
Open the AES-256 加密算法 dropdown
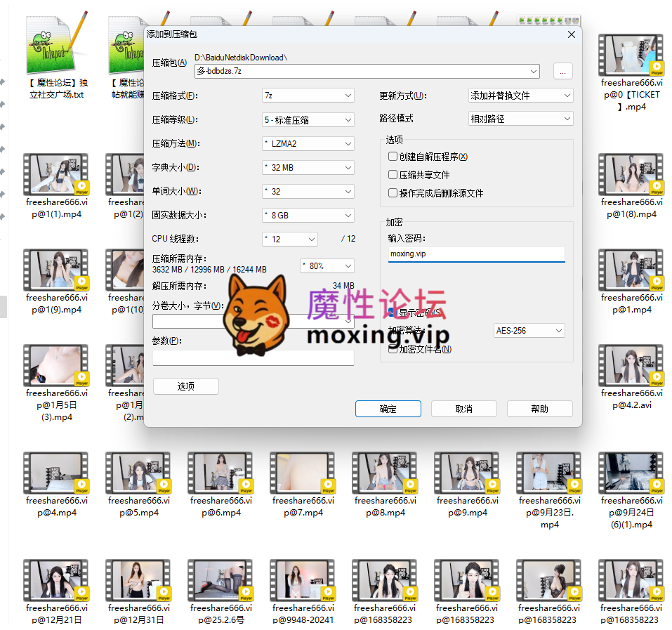(x=529, y=330)
